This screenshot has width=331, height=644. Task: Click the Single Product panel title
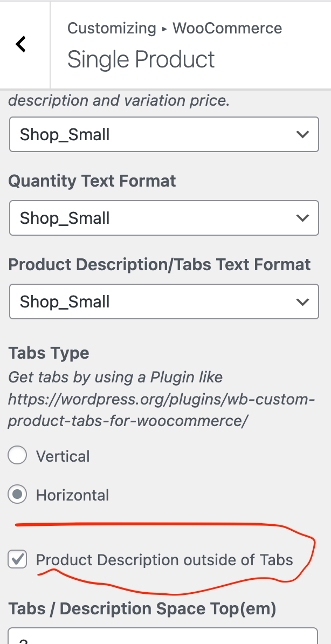click(x=141, y=59)
